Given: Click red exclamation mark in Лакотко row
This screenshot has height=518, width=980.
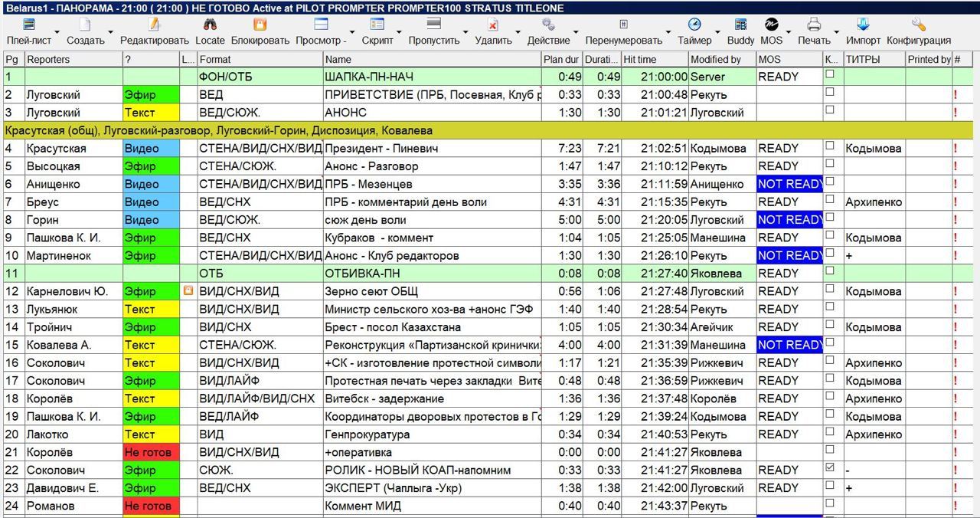Looking at the screenshot, I should 955,434.
